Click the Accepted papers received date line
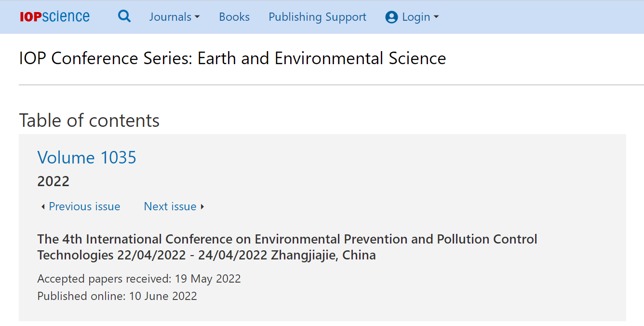644x326 pixels. click(139, 279)
